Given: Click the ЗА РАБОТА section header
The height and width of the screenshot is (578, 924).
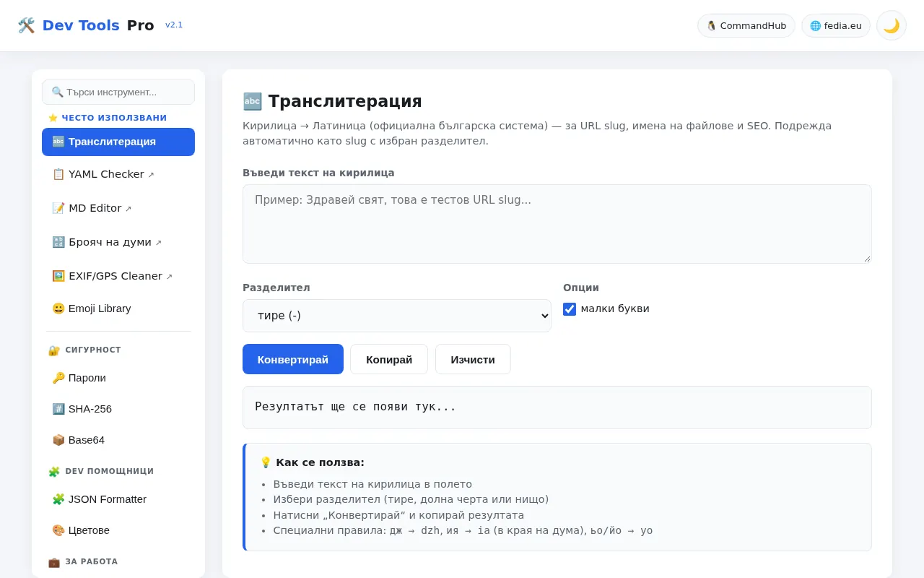Looking at the screenshot, I should pyautogui.click(x=83, y=562).
